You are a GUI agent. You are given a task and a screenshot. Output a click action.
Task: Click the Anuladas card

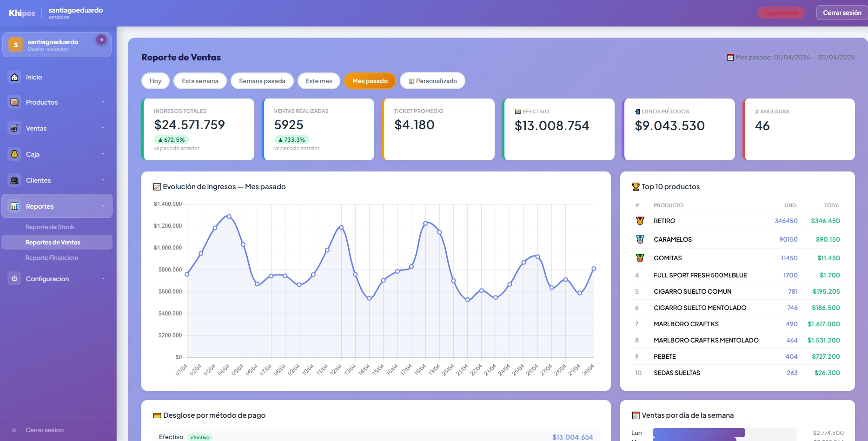(799, 129)
